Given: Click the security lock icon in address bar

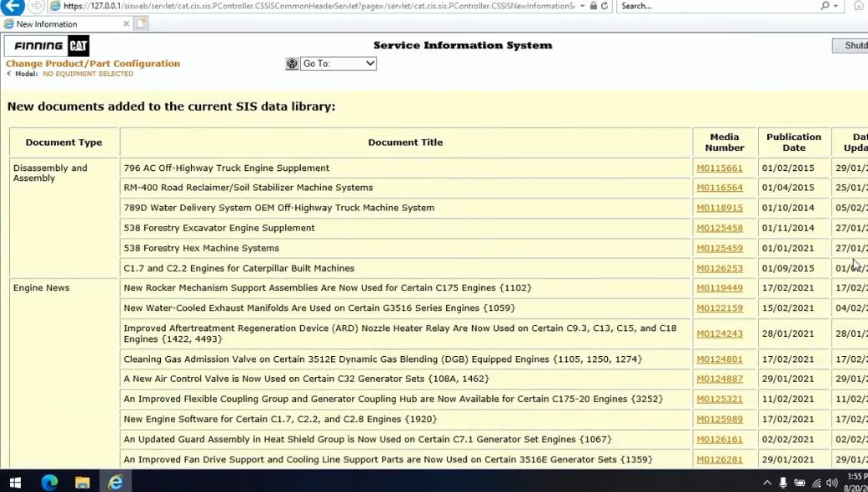Looking at the screenshot, I should tap(594, 6).
